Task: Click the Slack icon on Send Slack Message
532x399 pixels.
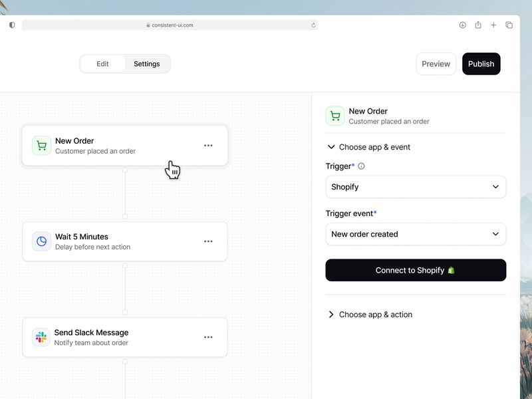Action: tap(40, 337)
